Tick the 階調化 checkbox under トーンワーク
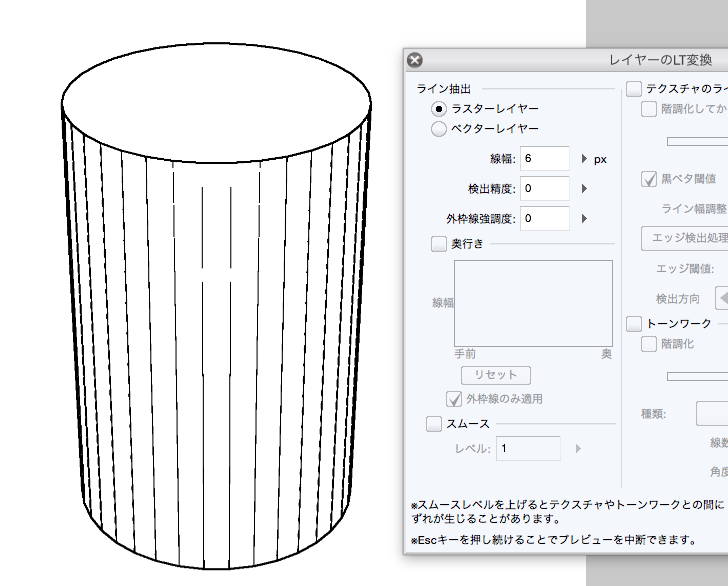 pos(648,344)
